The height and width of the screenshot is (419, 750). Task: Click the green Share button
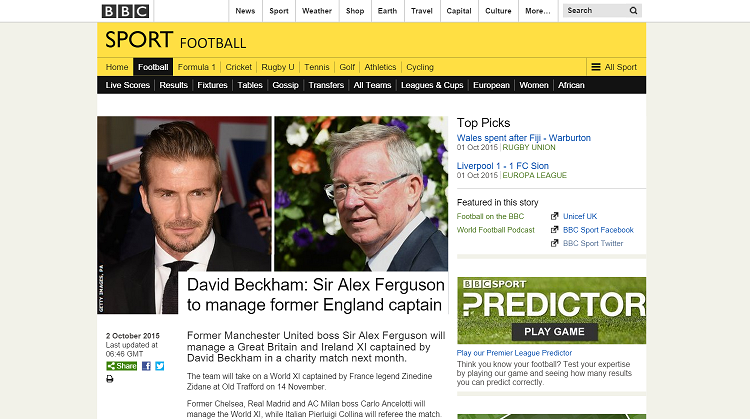[121, 366]
